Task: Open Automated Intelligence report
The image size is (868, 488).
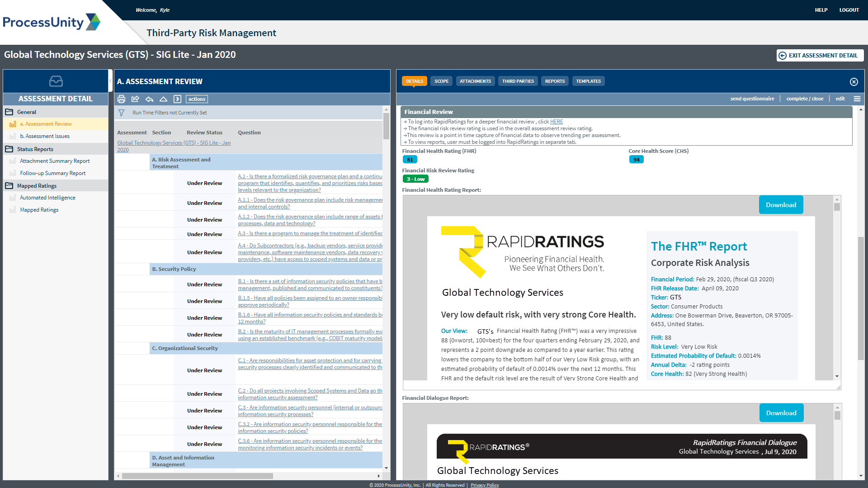Action: [47, 198]
